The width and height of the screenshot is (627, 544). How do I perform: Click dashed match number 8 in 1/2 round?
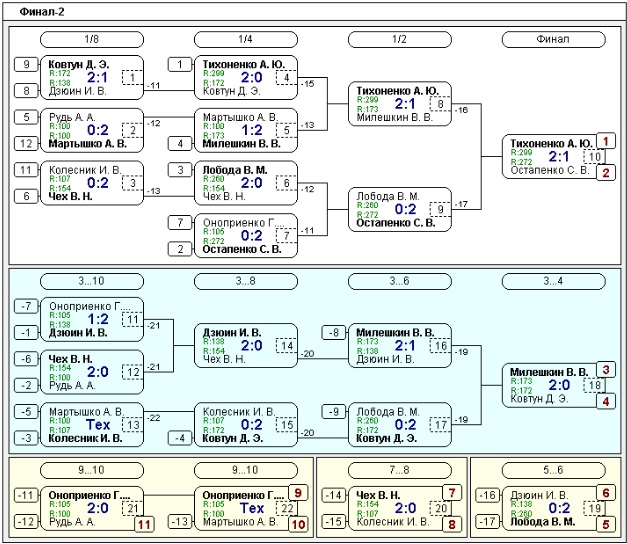pos(440,104)
